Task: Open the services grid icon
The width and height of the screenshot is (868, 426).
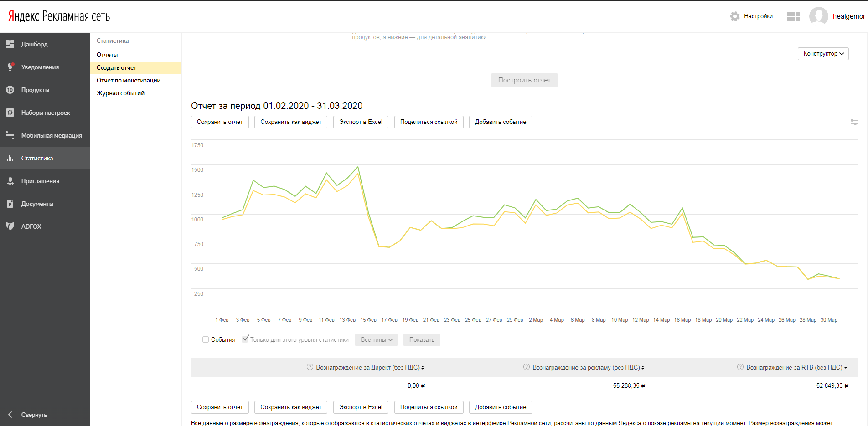Action: coord(793,16)
